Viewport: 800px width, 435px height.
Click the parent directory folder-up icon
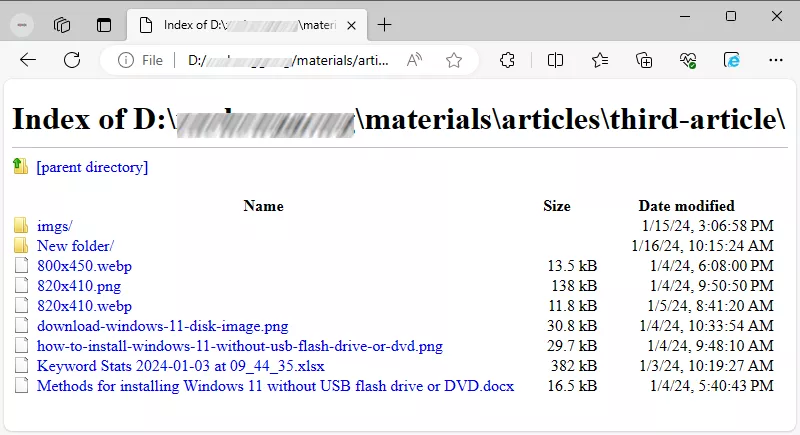(x=20, y=166)
